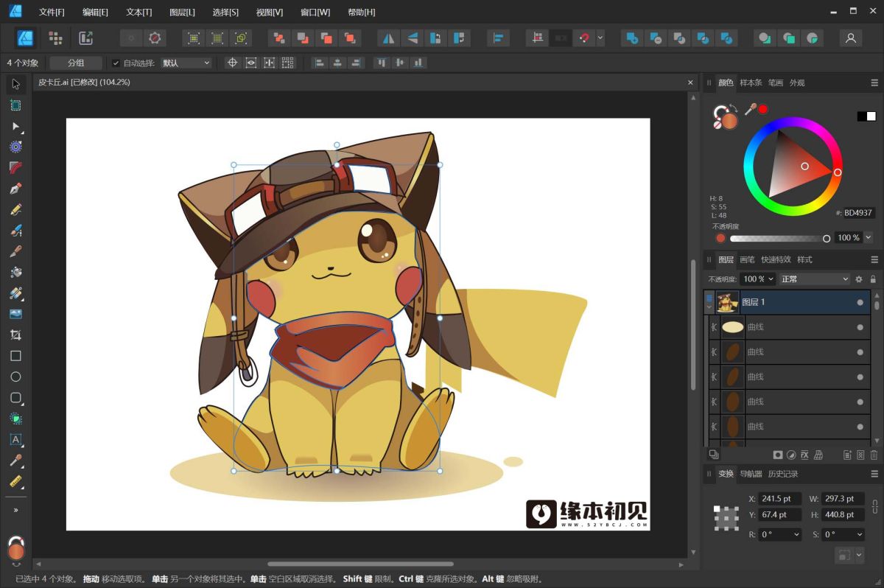This screenshot has height=588, width=884.
Task: Toggle the layer lock icon
Action: coord(873,279)
